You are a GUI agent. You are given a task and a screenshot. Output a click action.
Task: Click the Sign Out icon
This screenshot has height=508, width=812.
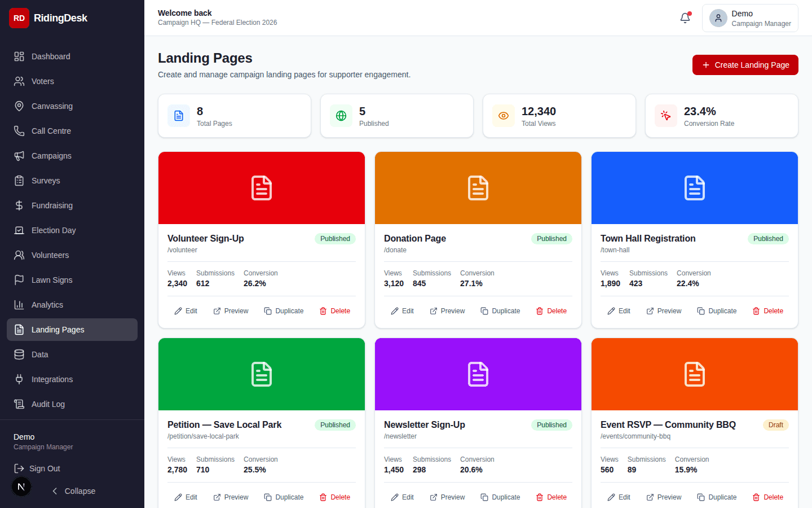pyautogui.click(x=19, y=468)
